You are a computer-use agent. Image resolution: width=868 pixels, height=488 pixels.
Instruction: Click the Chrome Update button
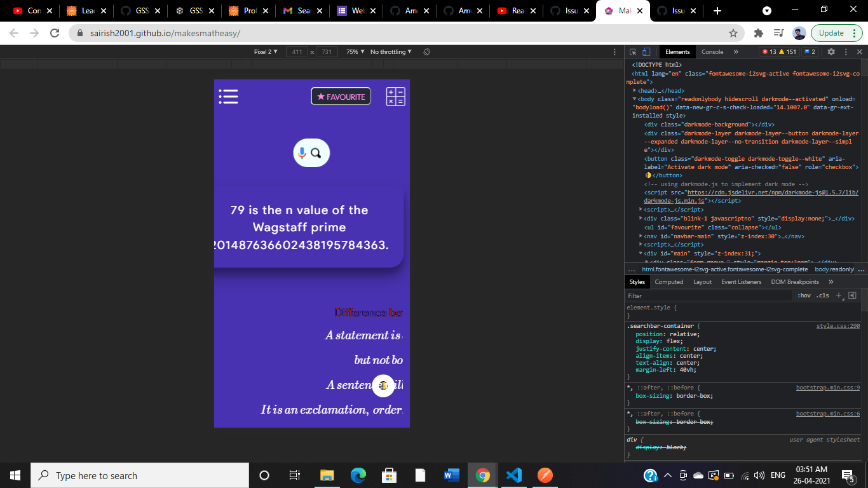pyautogui.click(x=831, y=33)
